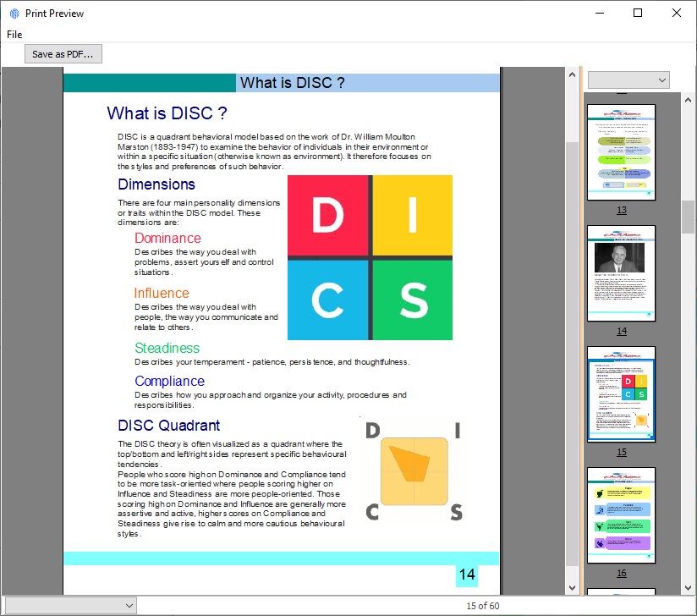Click the orange "Influence" heading

[162, 293]
